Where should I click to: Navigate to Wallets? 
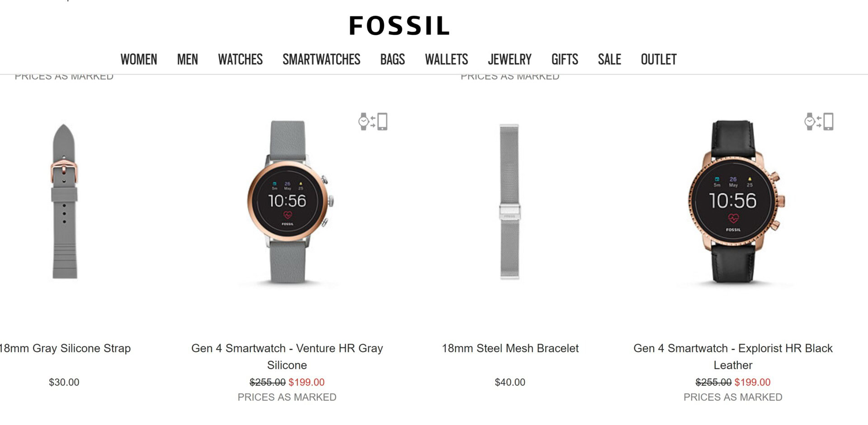coord(446,59)
